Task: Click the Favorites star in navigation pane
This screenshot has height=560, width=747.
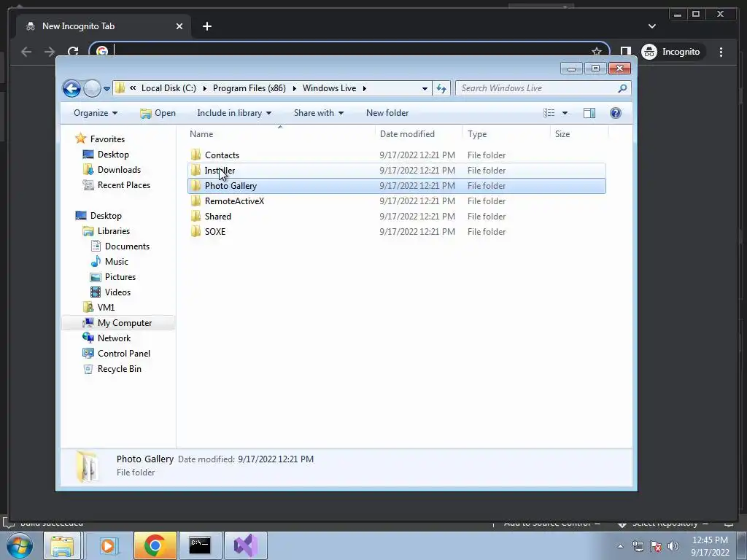Action: pyautogui.click(x=80, y=139)
